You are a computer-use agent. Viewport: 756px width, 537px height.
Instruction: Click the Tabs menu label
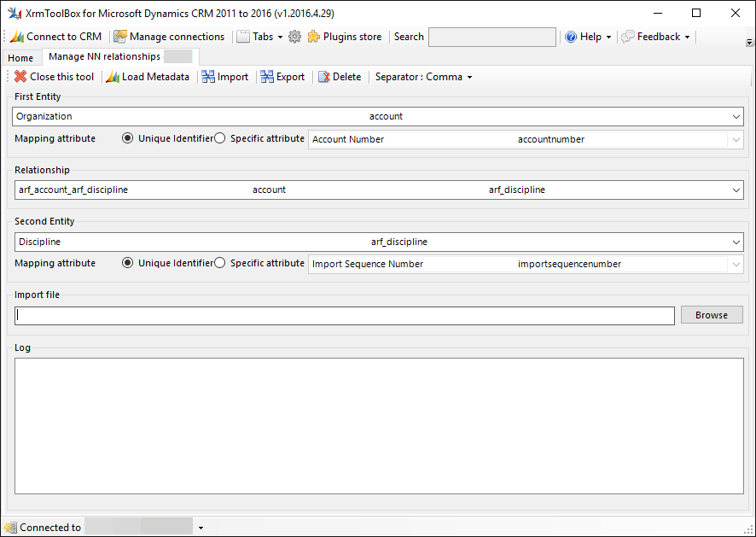coord(263,37)
